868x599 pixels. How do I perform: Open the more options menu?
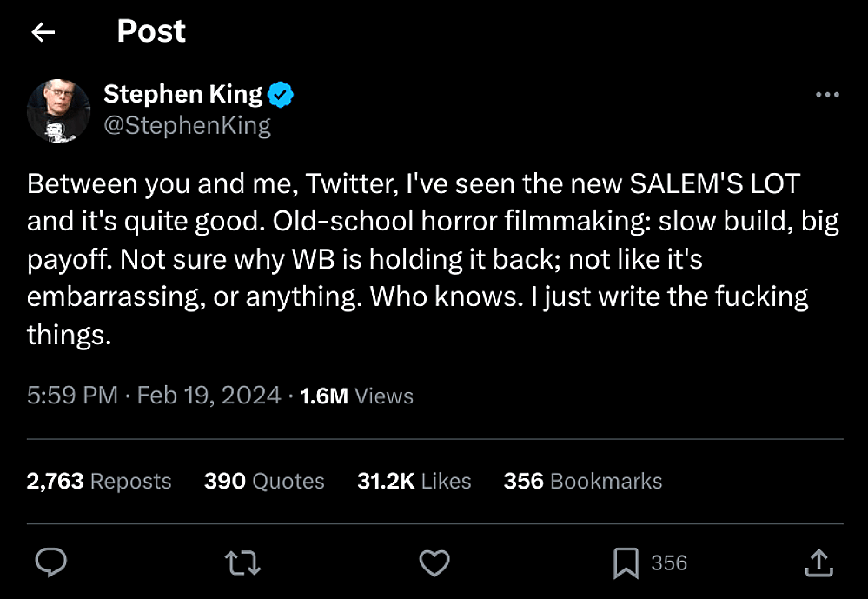tap(828, 94)
